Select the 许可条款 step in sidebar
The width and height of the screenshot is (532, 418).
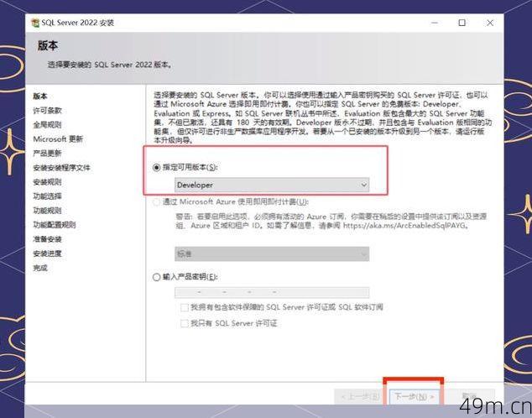click(48, 111)
